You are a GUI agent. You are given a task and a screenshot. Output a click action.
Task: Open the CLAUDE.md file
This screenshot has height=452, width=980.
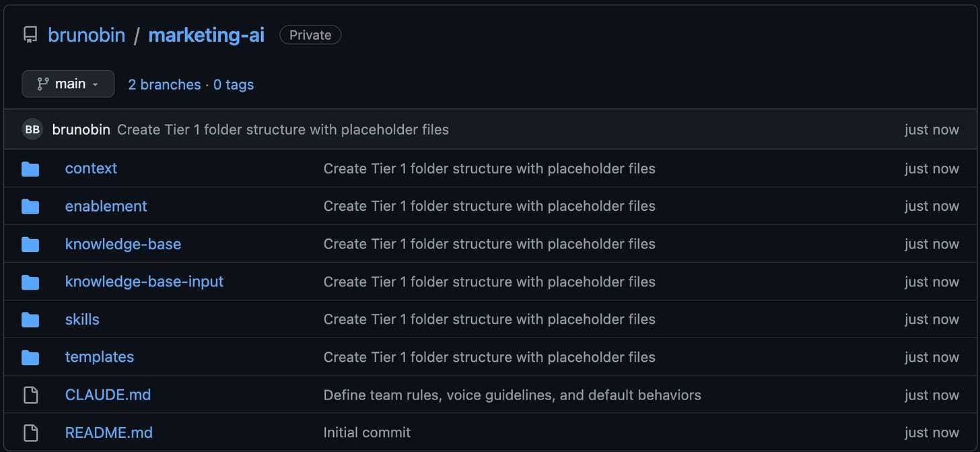coord(108,395)
